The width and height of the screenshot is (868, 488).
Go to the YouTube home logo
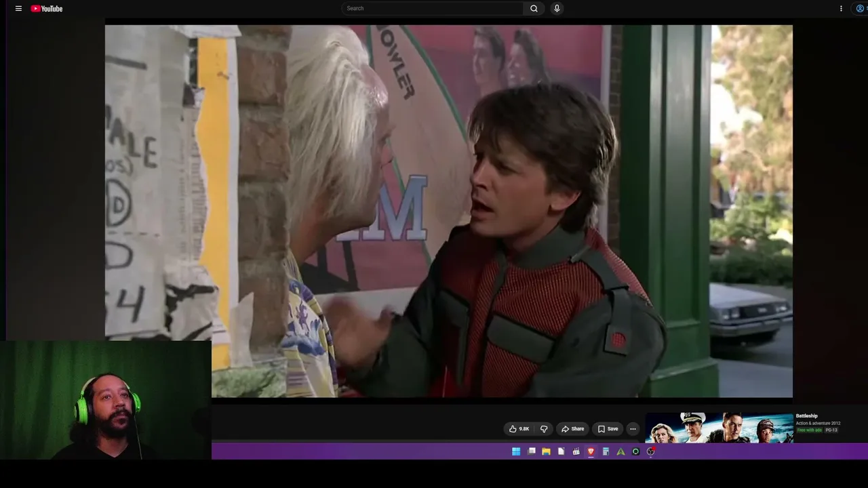click(47, 9)
